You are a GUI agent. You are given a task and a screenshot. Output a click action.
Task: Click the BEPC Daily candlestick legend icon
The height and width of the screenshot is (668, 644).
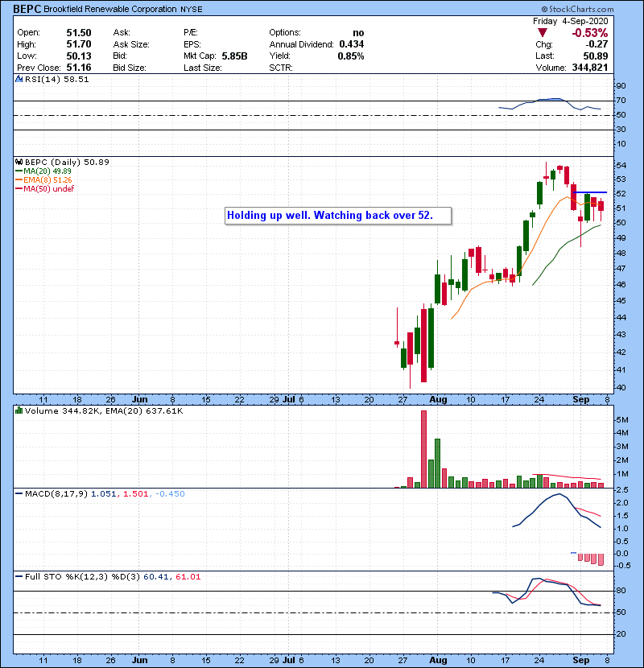tap(19, 162)
